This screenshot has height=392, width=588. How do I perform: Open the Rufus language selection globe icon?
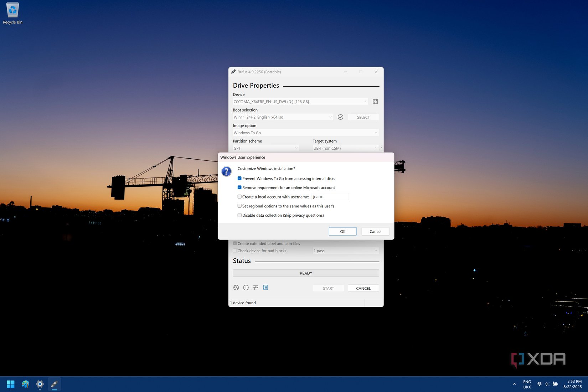[236, 288]
